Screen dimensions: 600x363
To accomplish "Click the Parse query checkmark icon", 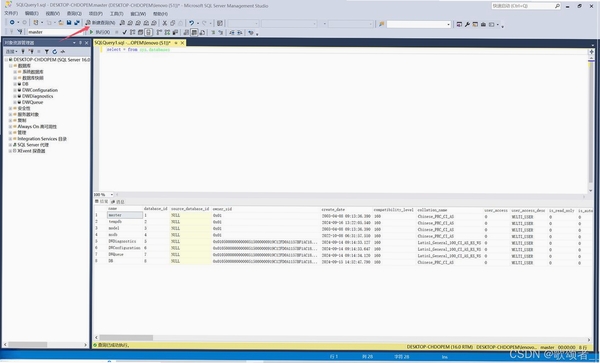I will 124,33.
